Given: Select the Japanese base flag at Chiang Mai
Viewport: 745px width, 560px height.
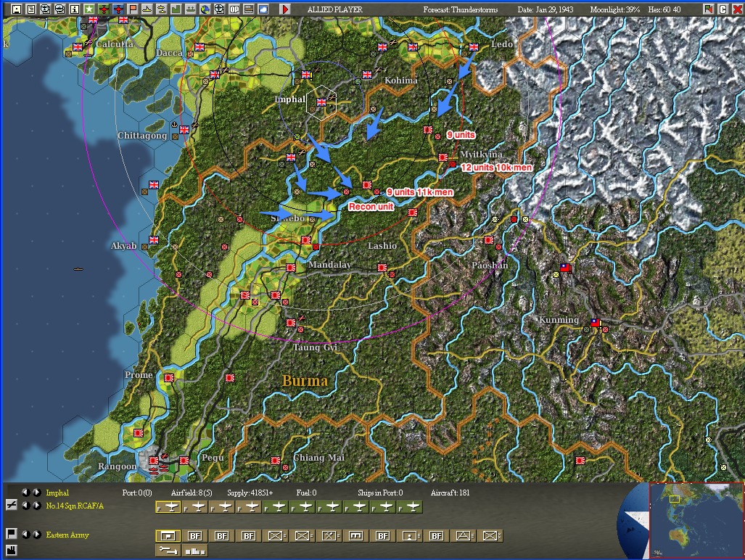Looking at the screenshot, I should pos(276,461).
